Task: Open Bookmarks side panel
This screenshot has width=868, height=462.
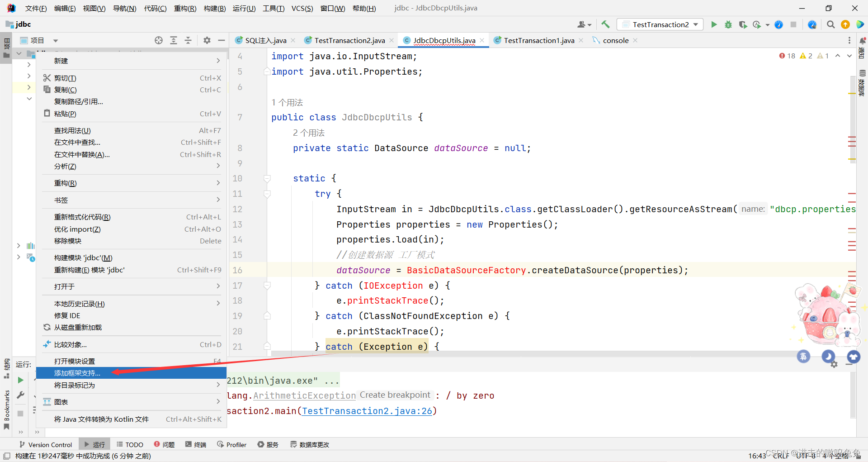Action: coord(6,410)
